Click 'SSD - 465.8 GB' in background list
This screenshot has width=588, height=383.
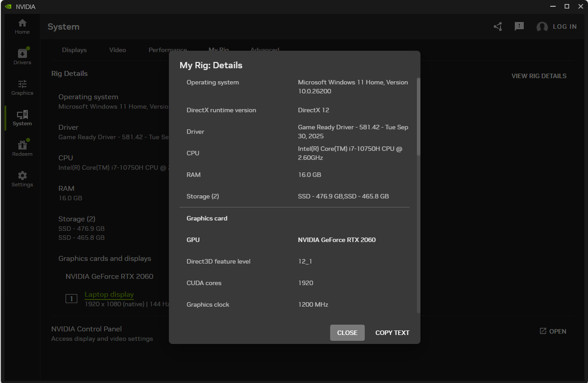click(x=81, y=238)
